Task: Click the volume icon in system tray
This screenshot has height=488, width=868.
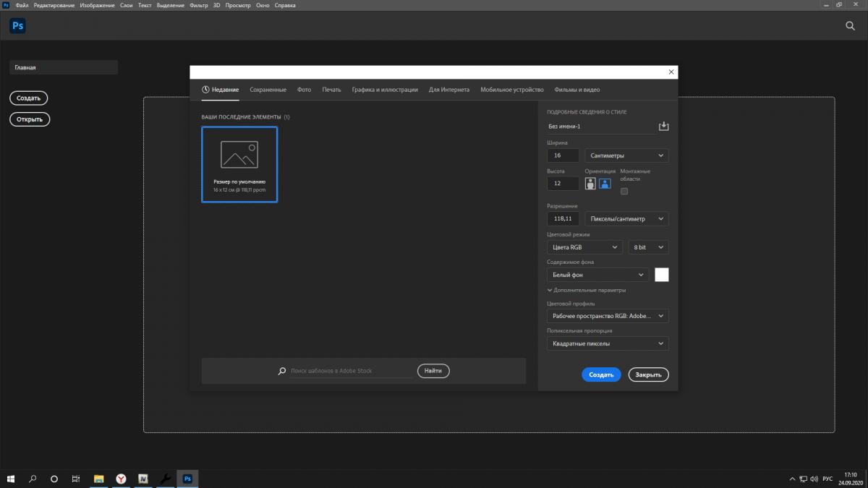Action: (x=815, y=479)
